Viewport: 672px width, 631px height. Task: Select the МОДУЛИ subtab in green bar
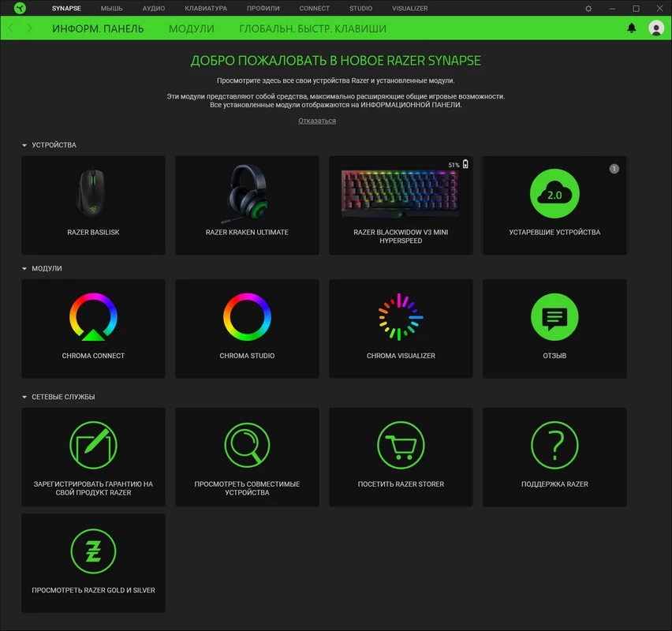click(x=191, y=28)
